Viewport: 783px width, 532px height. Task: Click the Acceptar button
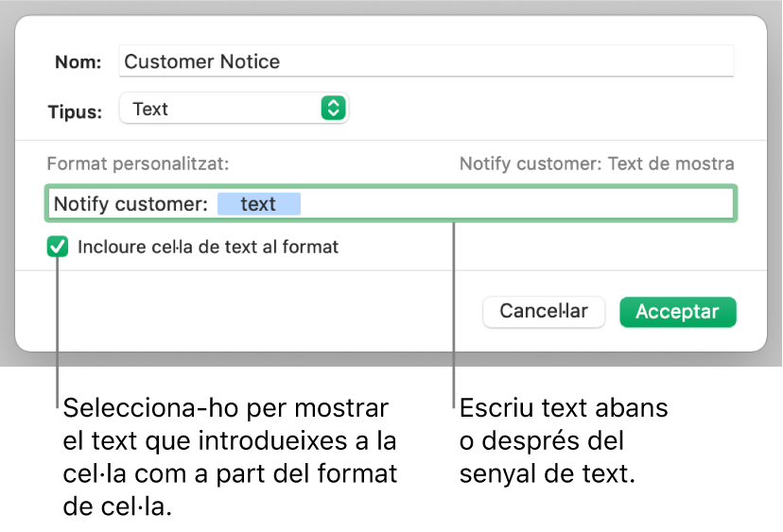coord(678,312)
